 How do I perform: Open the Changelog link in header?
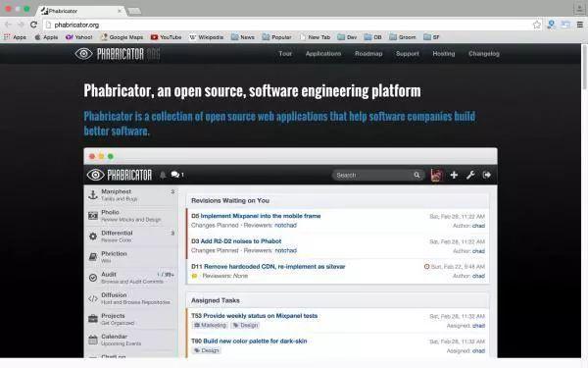pos(484,54)
